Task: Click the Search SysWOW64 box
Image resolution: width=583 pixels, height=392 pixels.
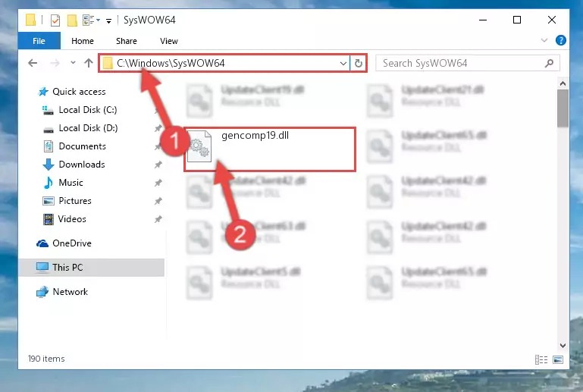Action: pos(467,63)
